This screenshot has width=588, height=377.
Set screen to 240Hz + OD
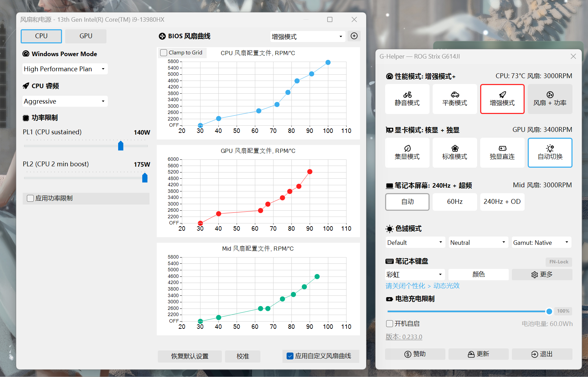pos(502,201)
